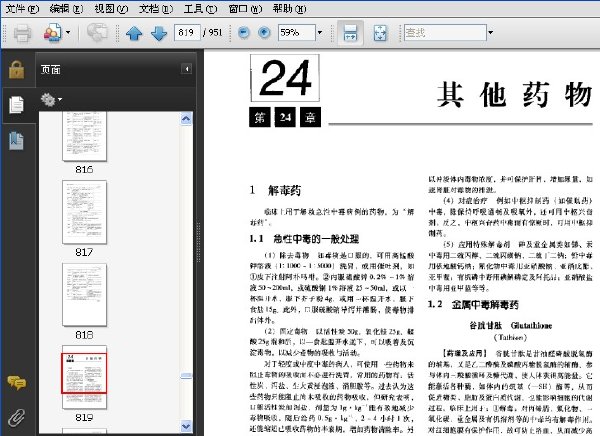Click thumbnail panel scroll up arrow
This screenshot has width=600, height=436.
coord(186,119)
